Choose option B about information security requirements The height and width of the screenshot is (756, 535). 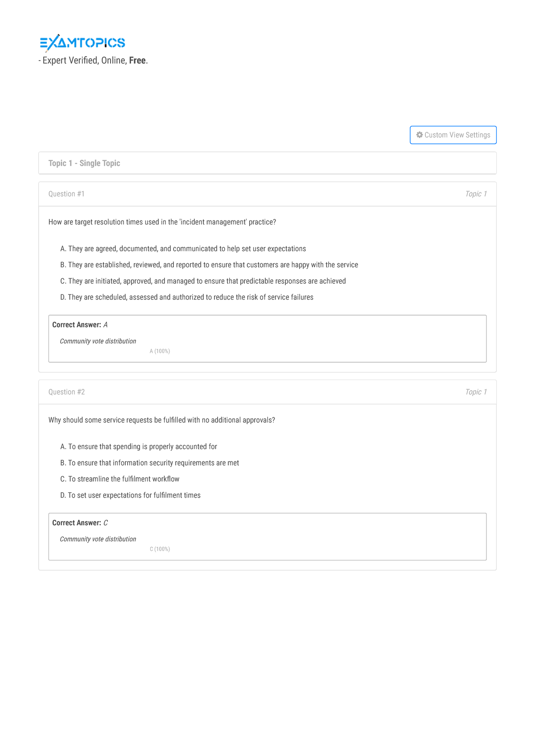point(149,463)
